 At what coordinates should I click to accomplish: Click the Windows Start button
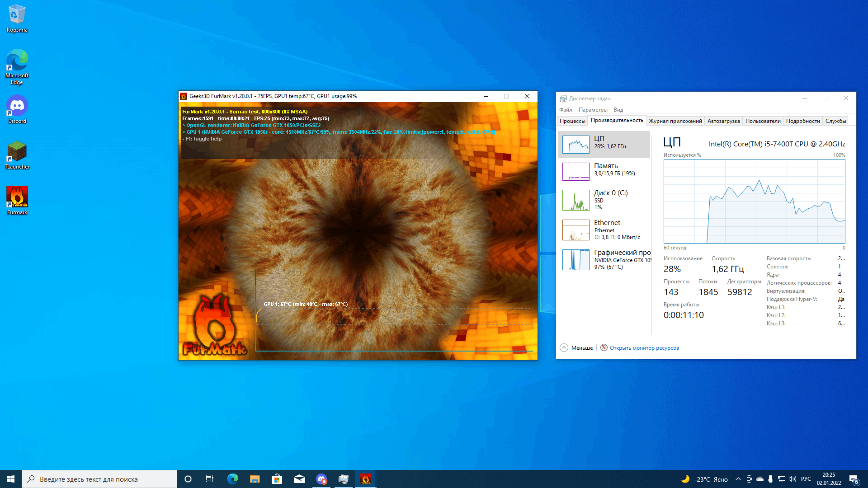point(11,479)
